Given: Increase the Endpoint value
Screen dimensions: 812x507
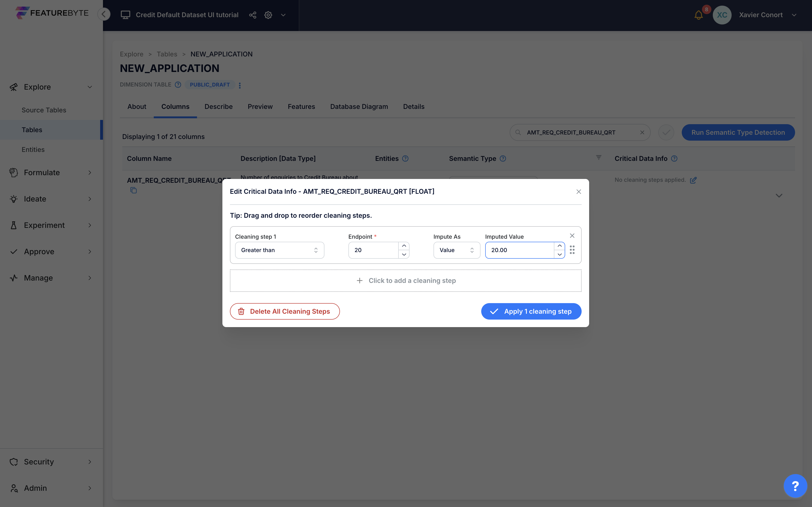Looking at the screenshot, I should [x=404, y=246].
